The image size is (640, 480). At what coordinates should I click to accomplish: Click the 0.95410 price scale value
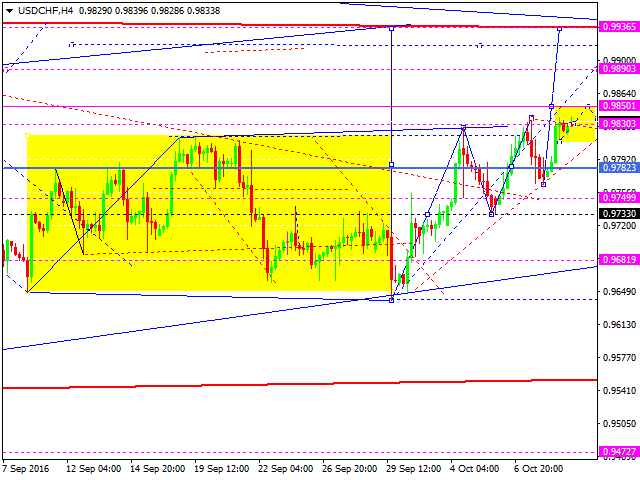click(620, 391)
